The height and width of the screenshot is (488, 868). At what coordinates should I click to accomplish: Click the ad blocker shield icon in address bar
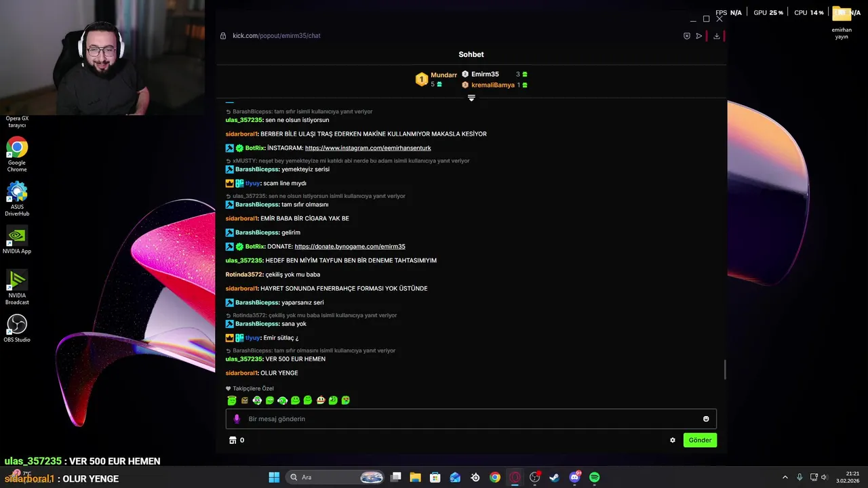(686, 36)
